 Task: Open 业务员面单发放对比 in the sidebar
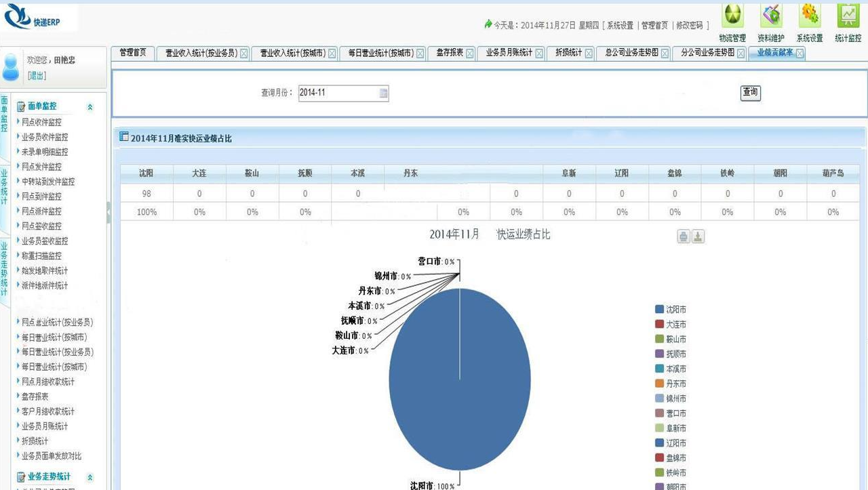coord(52,456)
